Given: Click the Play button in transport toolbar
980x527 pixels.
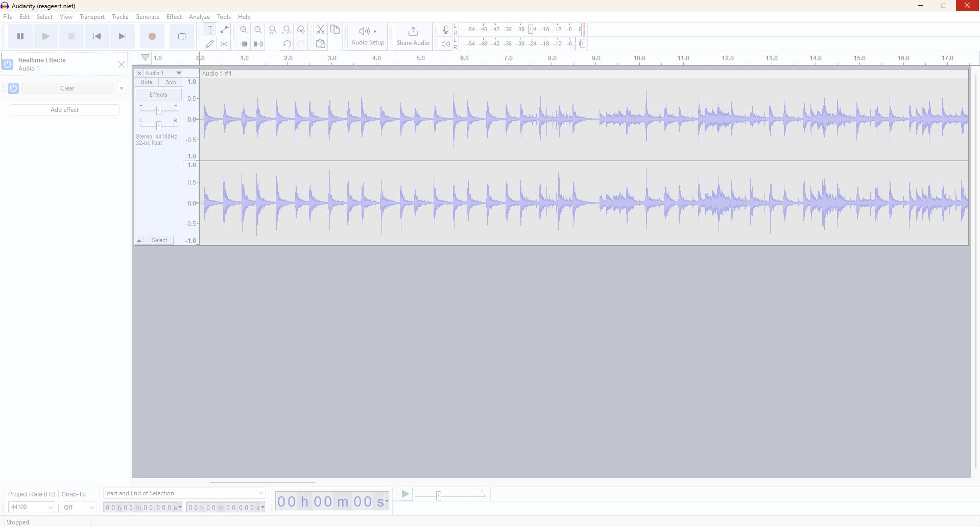Looking at the screenshot, I should tap(46, 36).
